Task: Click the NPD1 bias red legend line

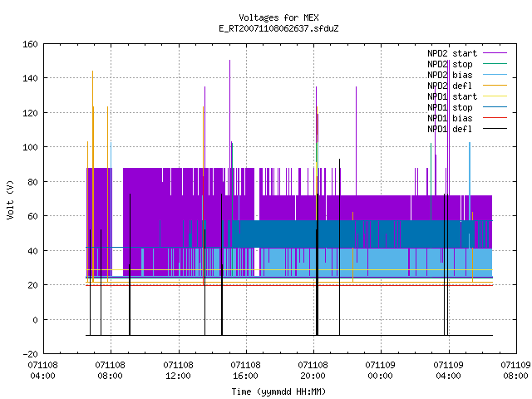Action: (x=495, y=118)
